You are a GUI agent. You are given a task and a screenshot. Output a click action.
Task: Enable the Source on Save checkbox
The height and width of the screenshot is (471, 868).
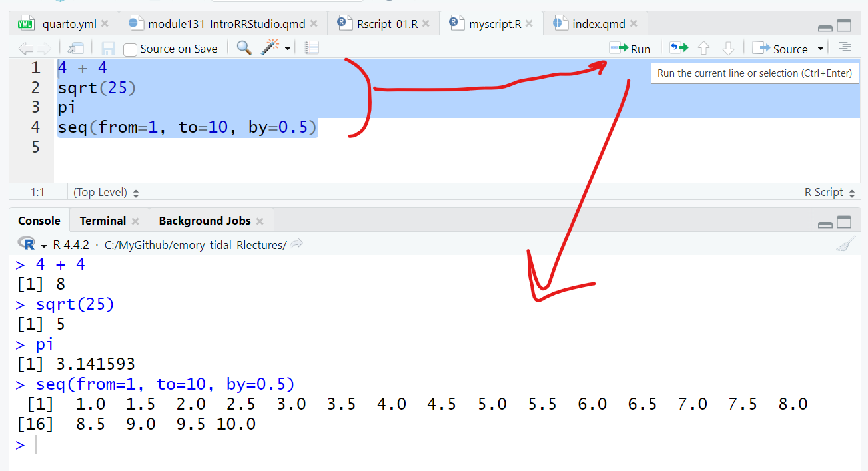tap(131, 49)
